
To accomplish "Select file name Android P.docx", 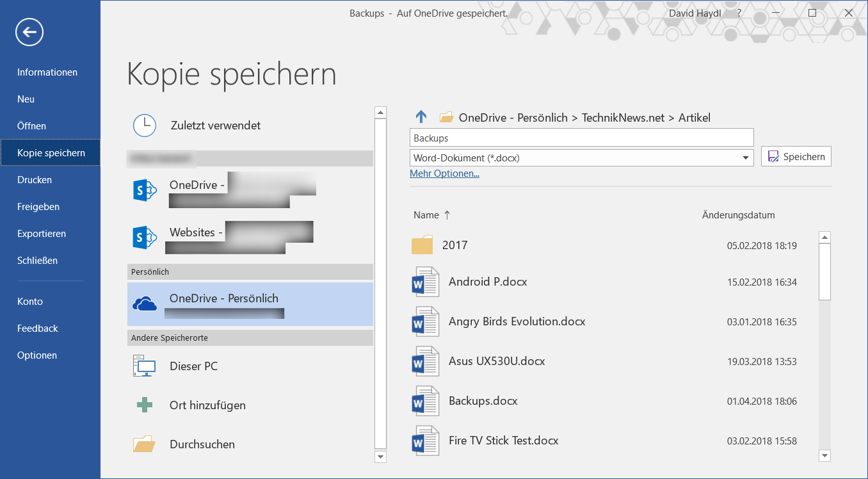I will point(488,282).
